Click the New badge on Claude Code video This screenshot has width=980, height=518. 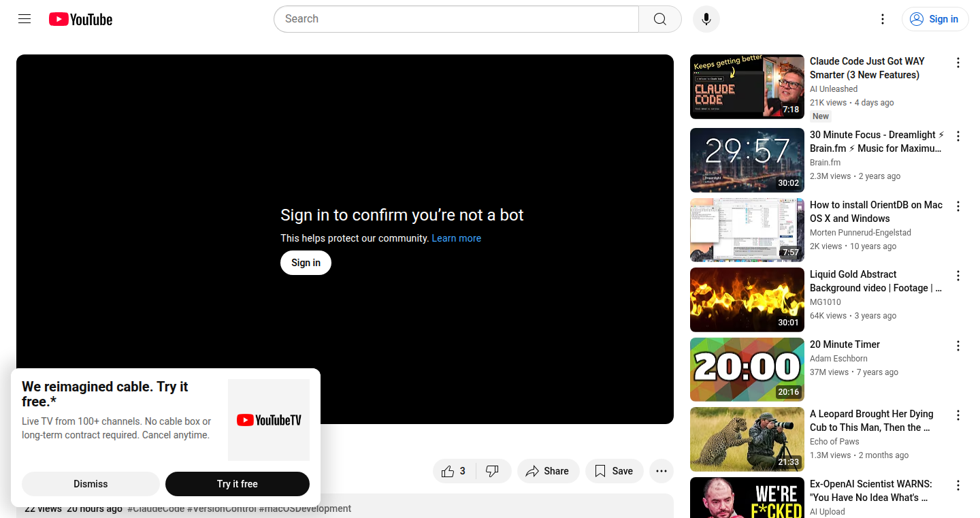point(821,116)
